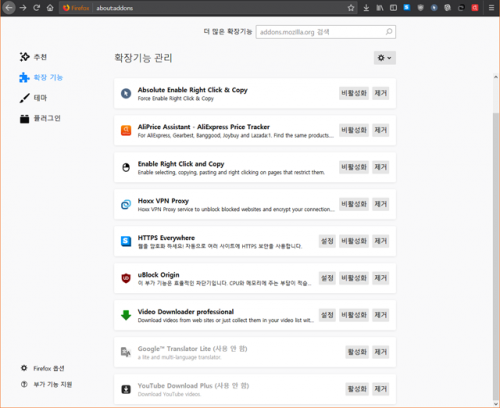The width and height of the screenshot is (500, 408).
Task: Open the downloads arrow icon in toolbar
Action: coord(366,8)
